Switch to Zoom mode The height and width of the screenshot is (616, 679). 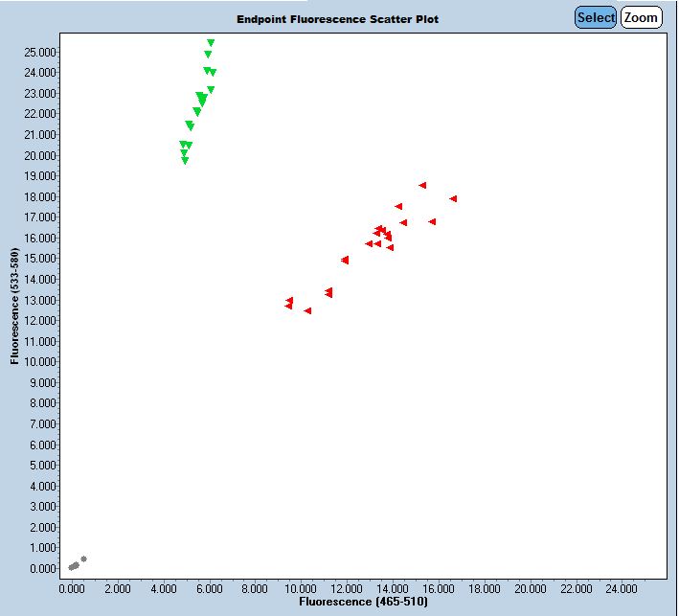[x=642, y=17]
